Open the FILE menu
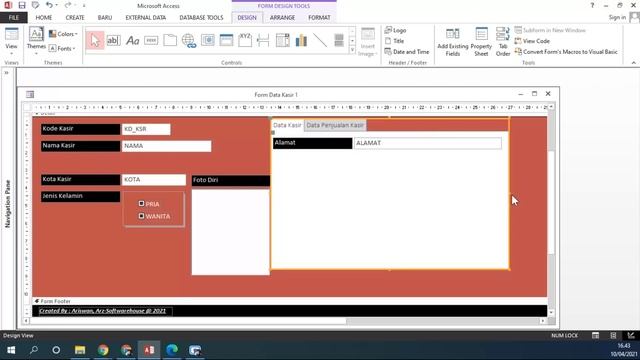Image resolution: width=640 pixels, height=360 pixels. tap(13, 18)
